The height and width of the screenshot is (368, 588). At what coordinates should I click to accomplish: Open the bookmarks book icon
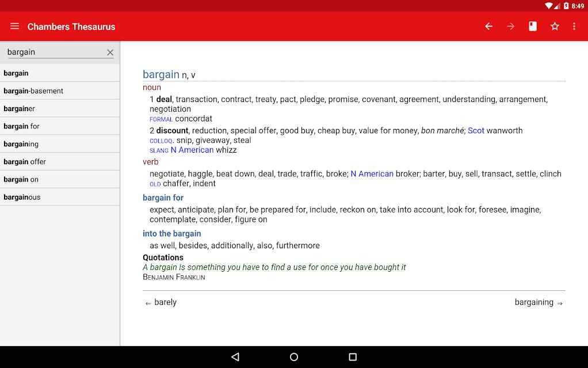(x=533, y=26)
